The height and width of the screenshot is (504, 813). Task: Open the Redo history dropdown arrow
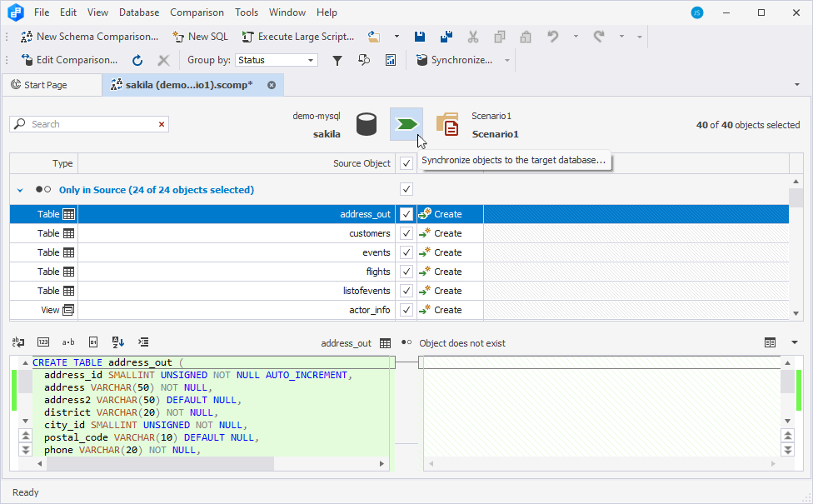pyautogui.click(x=621, y=37)
